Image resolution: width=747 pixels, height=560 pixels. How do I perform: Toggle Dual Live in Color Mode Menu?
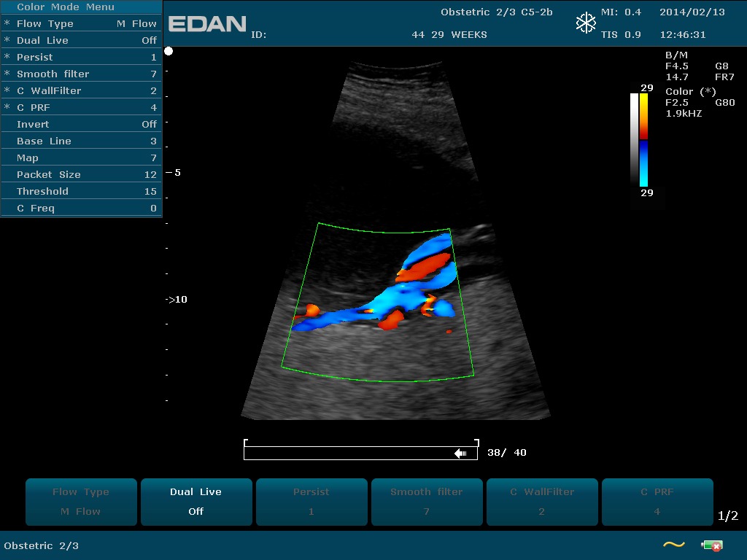80,40
